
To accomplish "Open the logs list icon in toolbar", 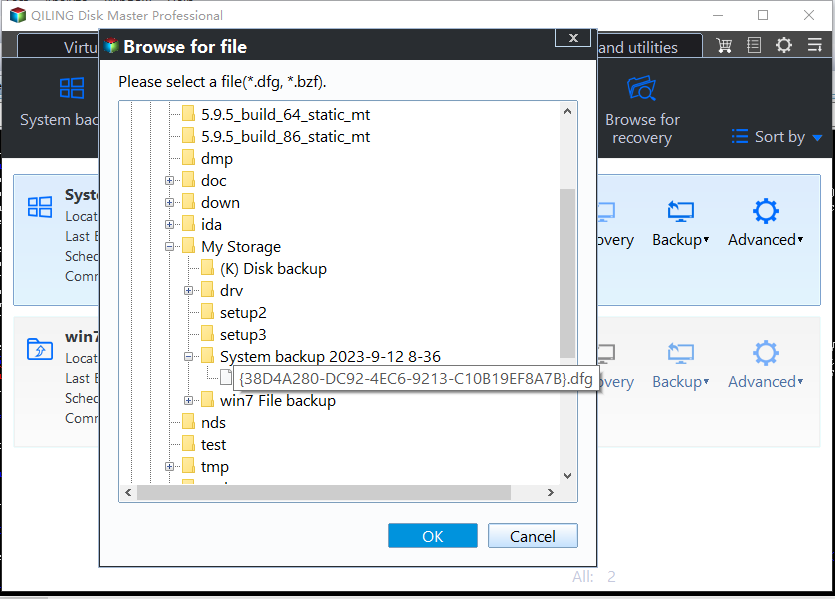I will pos(754,45).
